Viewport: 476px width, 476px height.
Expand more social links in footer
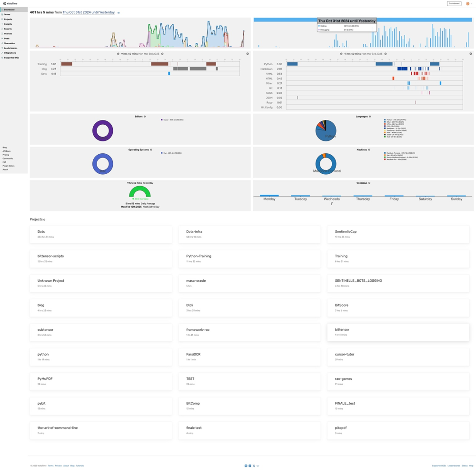pos(258,466)
